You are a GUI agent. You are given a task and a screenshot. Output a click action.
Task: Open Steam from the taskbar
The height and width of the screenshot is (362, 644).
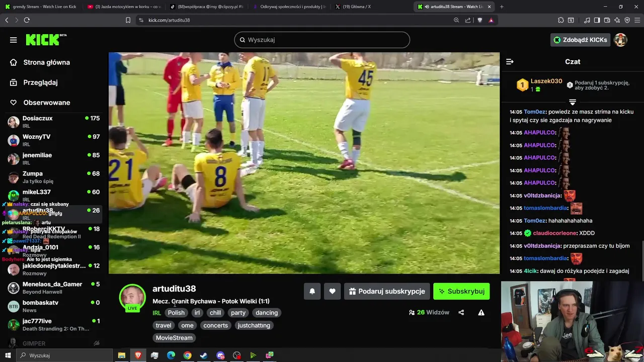pyautogui.click(x=204, y=355)
